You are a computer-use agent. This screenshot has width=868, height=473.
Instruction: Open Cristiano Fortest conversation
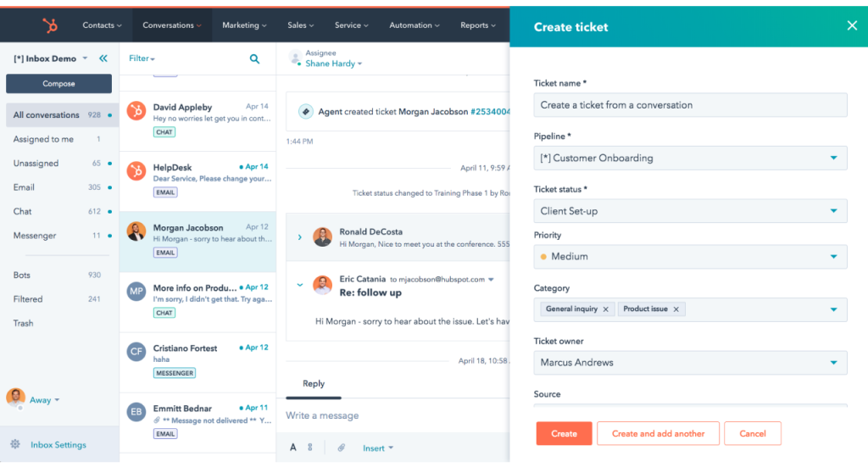point(198,363)
